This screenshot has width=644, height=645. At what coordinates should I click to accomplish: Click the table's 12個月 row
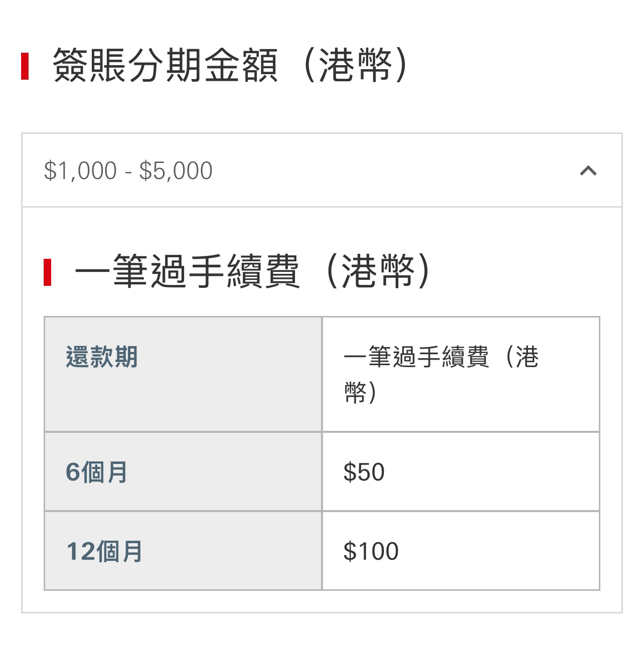tap(322, 551)
